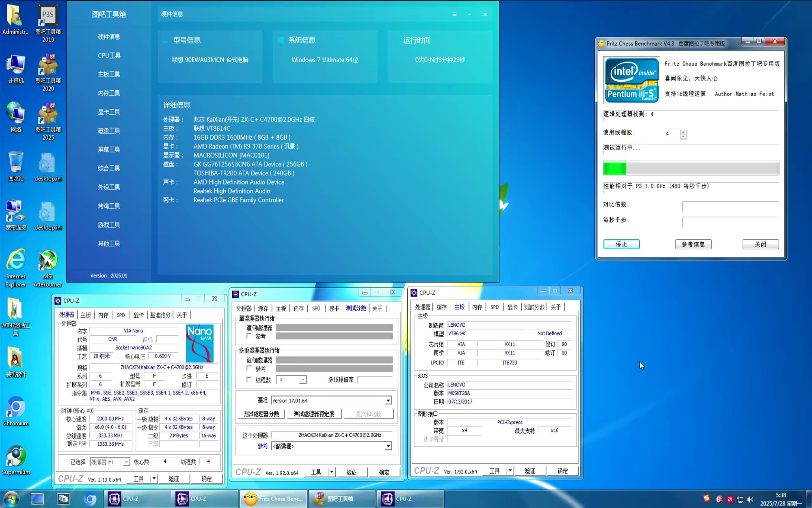Click the Nano by VIA logo in CPU-Z

click(x=199, y=343)
